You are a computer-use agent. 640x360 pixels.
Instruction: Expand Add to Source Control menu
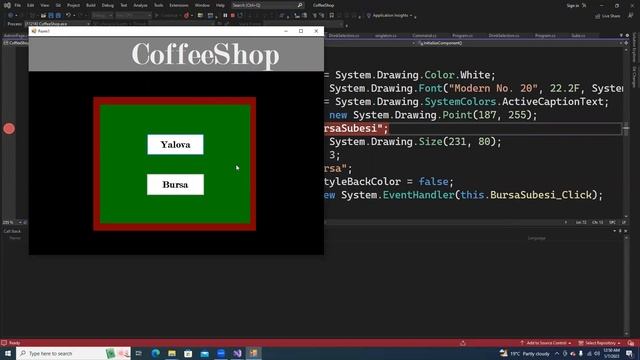tap(546, 343)
